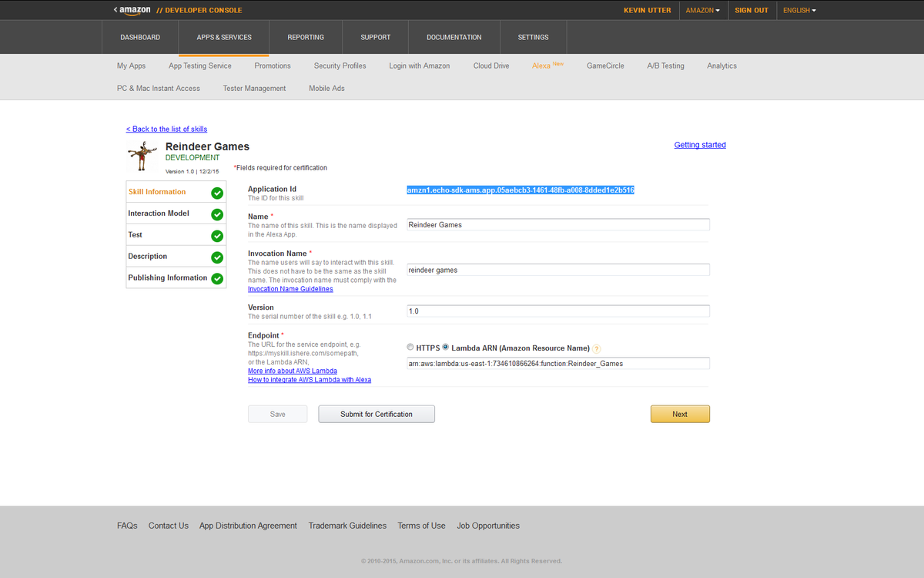Open Analytics section
The image size is (924, 578).
pyautogui.click(x=722, y=66)
